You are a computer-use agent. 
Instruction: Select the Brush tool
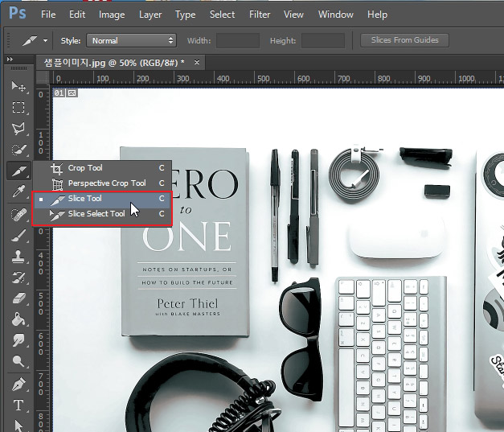pos(18,236)
